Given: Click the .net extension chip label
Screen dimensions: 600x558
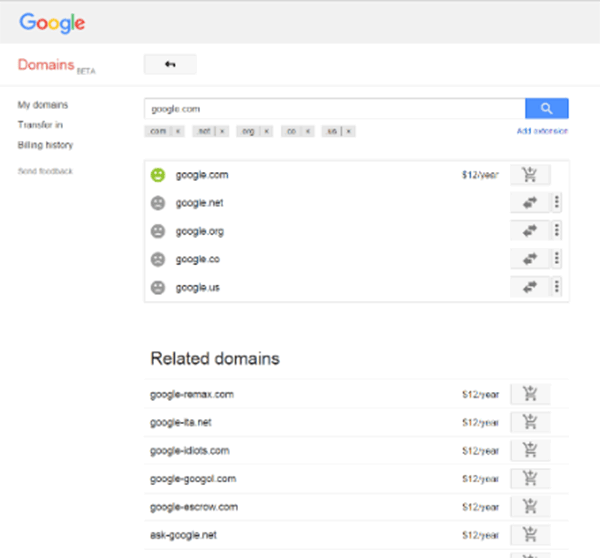Looking at the screenshot, I should click(204, 131).
